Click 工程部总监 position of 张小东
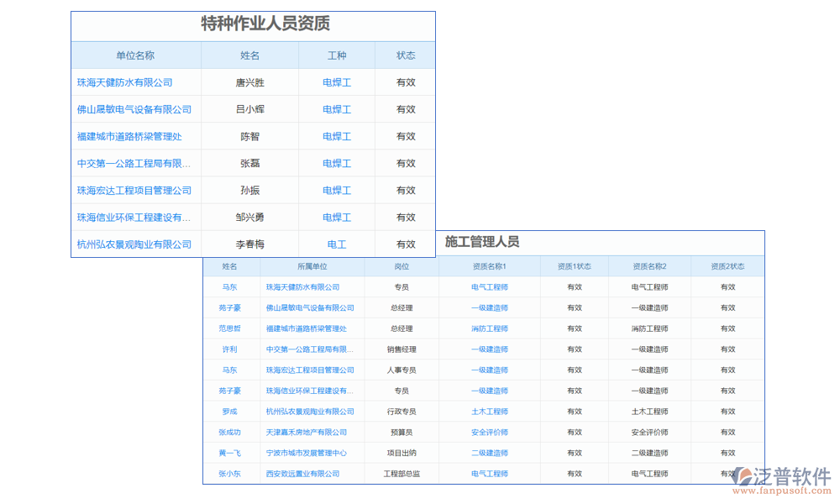The height and width of the screenshot is (504, 840). point(402,473)
